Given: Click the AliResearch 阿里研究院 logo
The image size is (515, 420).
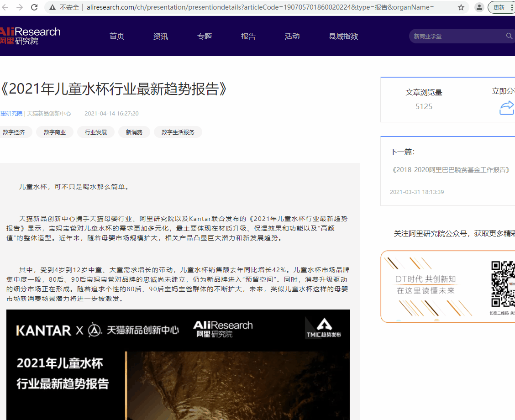Looking at the screenshot, I should click(30, 36).
